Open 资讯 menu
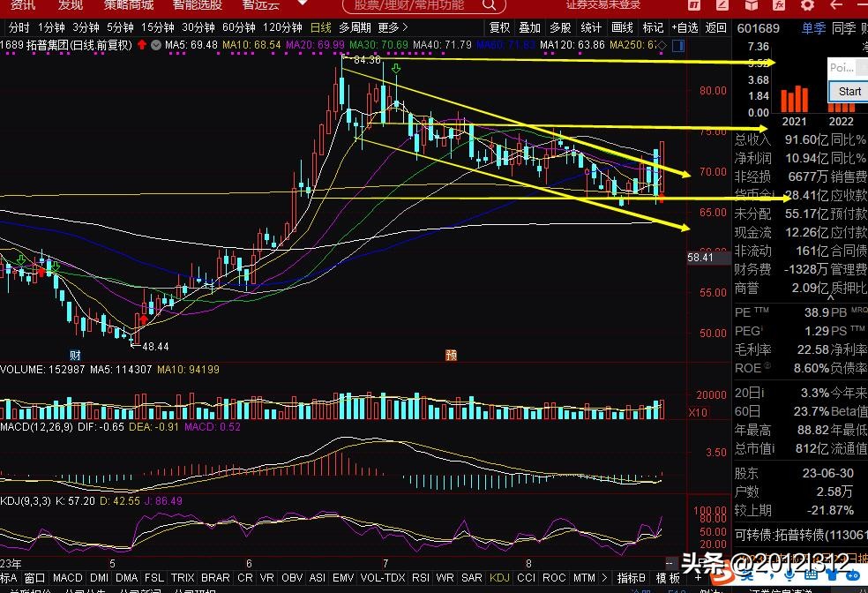This screenshot has width=868, height=593. [23, 5]
